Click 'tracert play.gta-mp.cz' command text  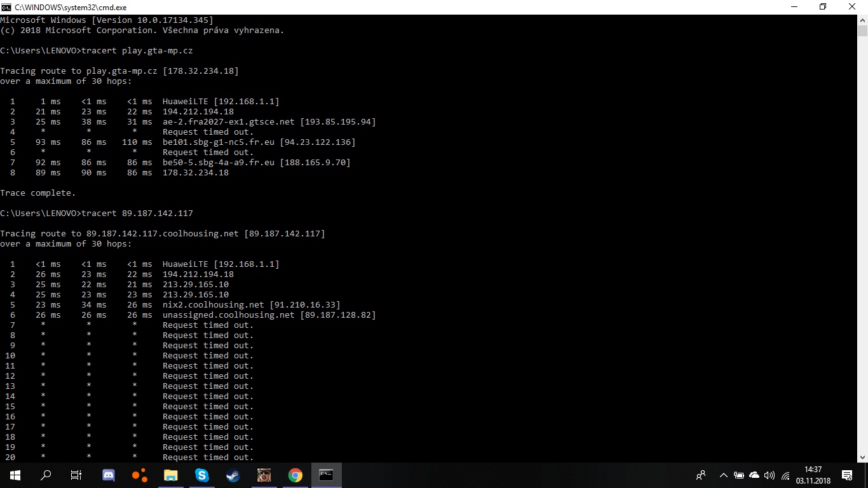point(137,51)
